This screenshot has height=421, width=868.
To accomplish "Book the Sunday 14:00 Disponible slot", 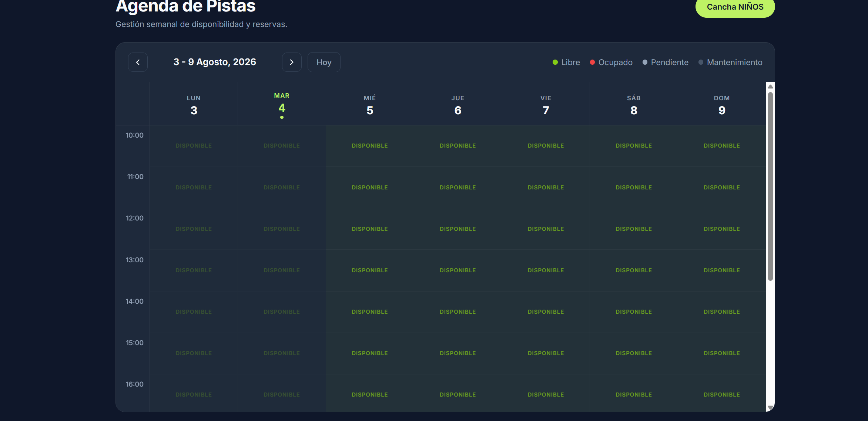I will pos(722,312).
